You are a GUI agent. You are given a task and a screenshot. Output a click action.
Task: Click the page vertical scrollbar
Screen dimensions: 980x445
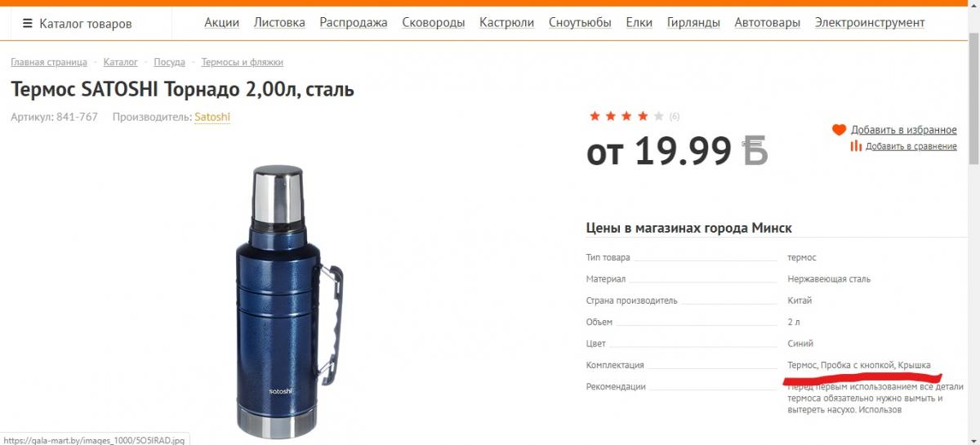point(973,222)
